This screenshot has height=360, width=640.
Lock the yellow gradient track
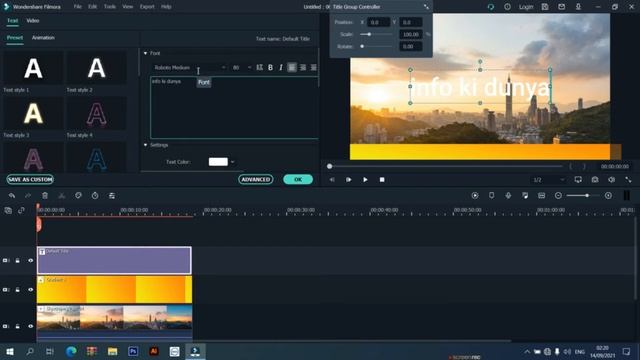tap(18, 290)
